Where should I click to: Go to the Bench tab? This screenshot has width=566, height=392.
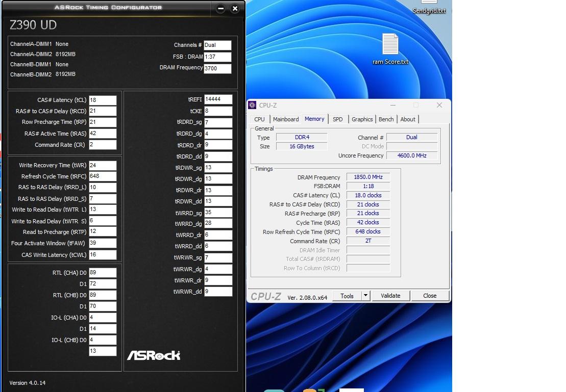(386, 119)
